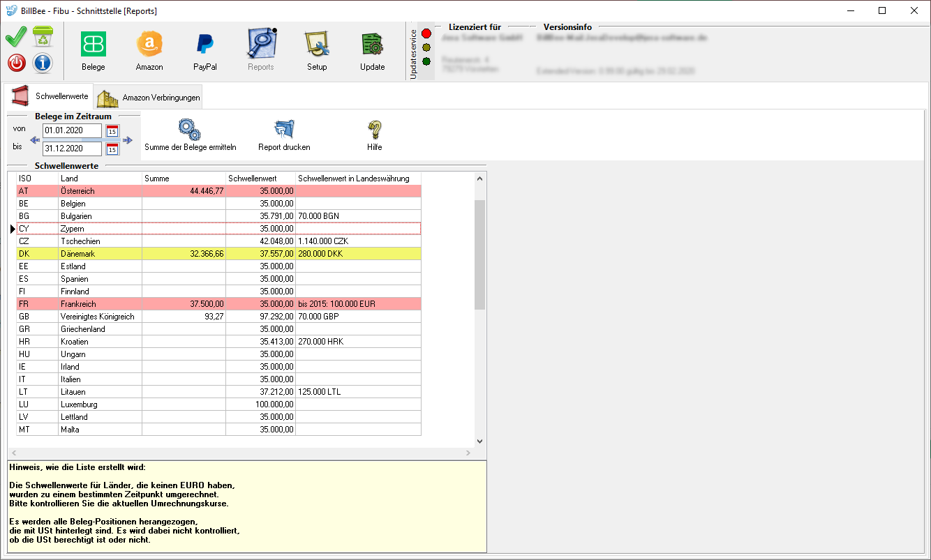This screenshot has height=560, width=931.
Task: Open the Setup configuration
Action: click(317, 50)
